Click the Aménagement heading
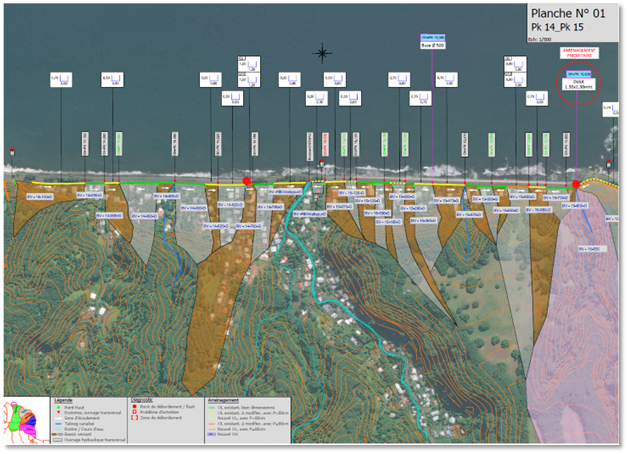Viewport: 628px width, 454px height. [223, 400]
